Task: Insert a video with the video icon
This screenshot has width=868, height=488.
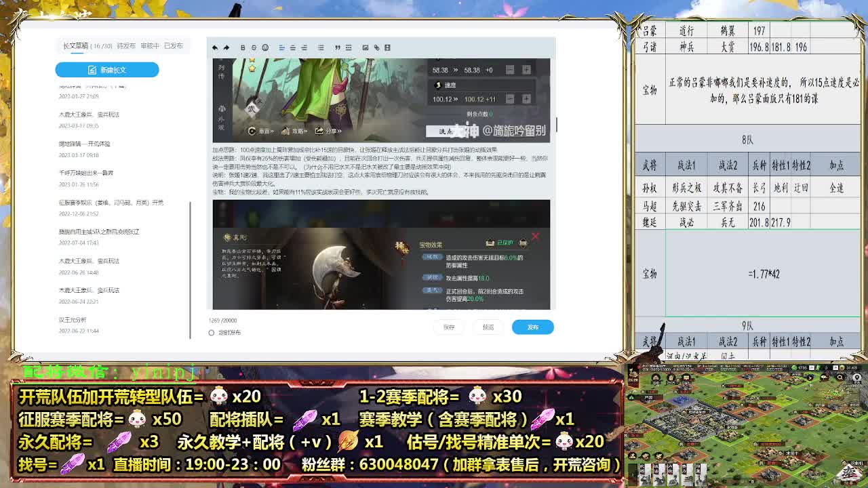Action: click(388, 47)
